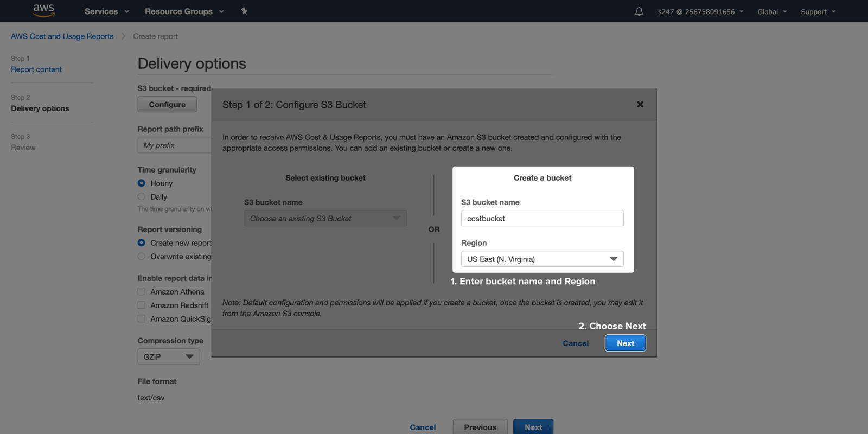868x434 pixels.
Task: Select Hourly time granularity
Action: point(141,183)
